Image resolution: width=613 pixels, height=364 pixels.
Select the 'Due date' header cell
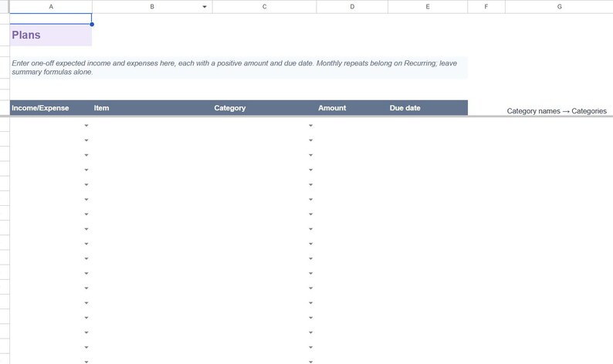(428, 108)
